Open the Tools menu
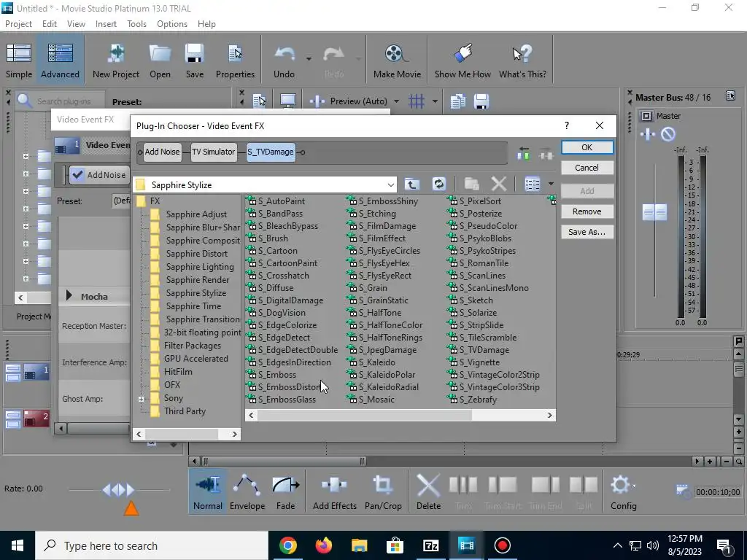The height and width of the screenshot is (560, 747). (136, 24)
